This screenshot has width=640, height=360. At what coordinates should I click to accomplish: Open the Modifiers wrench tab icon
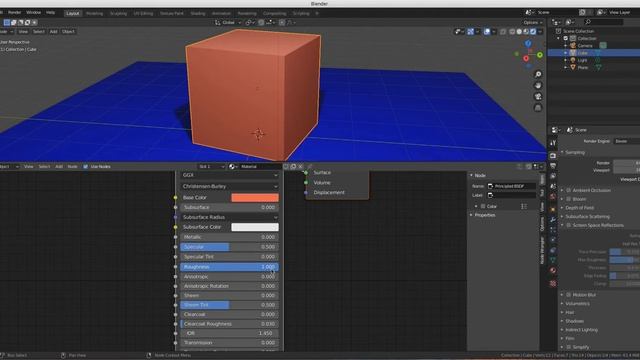553,220
